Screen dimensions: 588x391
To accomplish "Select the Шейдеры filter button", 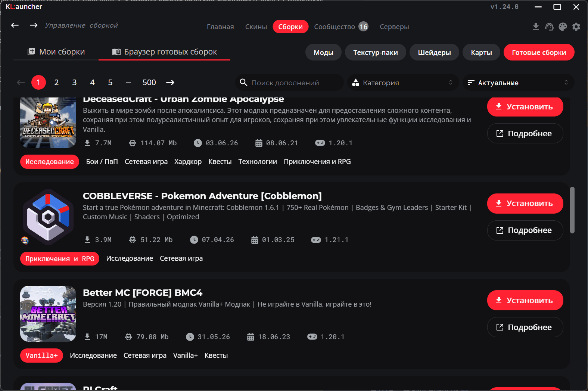I will click(434, 52).
